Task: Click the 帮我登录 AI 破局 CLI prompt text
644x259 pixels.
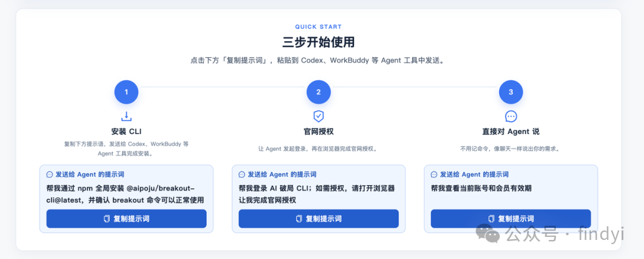Action: coord(317,194)
